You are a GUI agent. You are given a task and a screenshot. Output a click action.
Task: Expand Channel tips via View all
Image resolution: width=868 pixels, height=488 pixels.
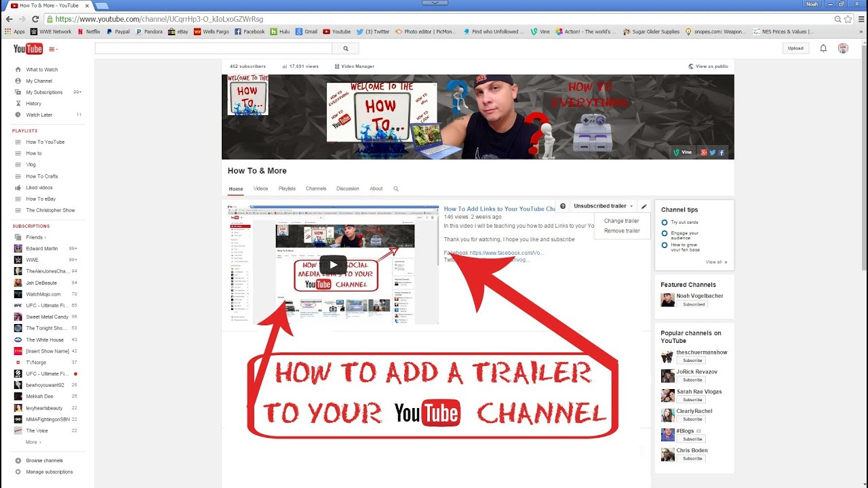pyautogui.click(x=716, y=262)
